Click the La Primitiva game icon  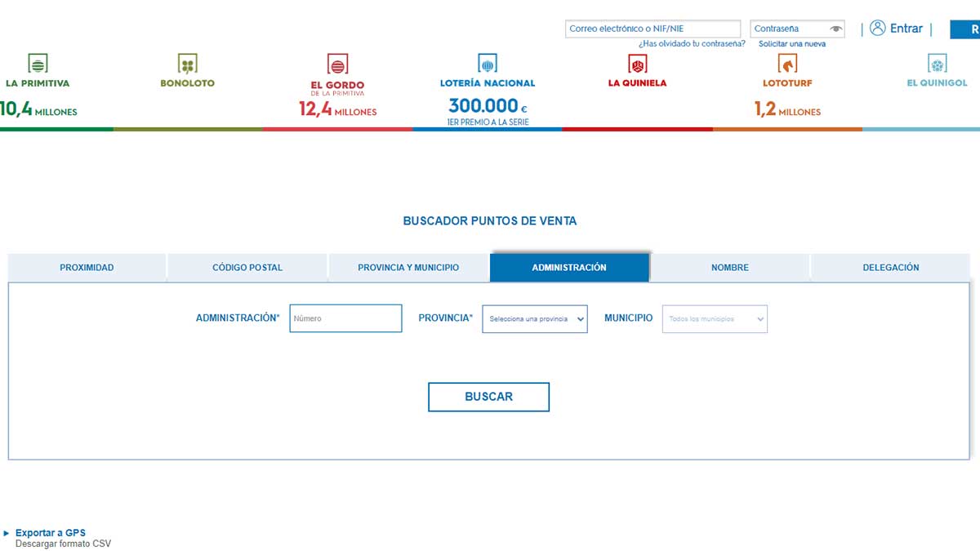(x=38, y=64)
